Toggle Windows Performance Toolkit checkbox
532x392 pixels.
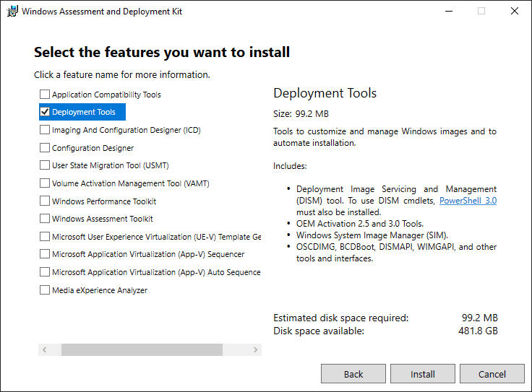[x=45, y=201]
